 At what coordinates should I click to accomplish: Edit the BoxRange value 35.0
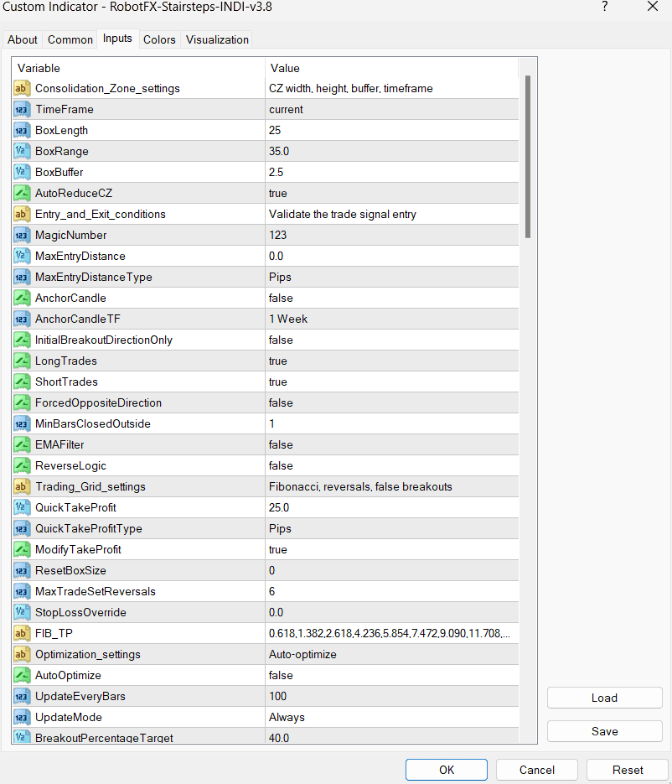tap(392, 151)
